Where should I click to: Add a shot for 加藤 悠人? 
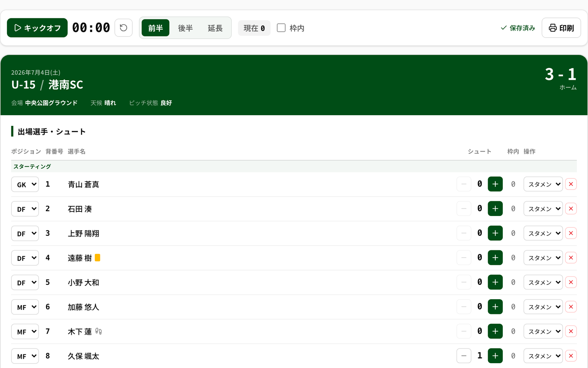pyautogui.click(x=495, y=307)
